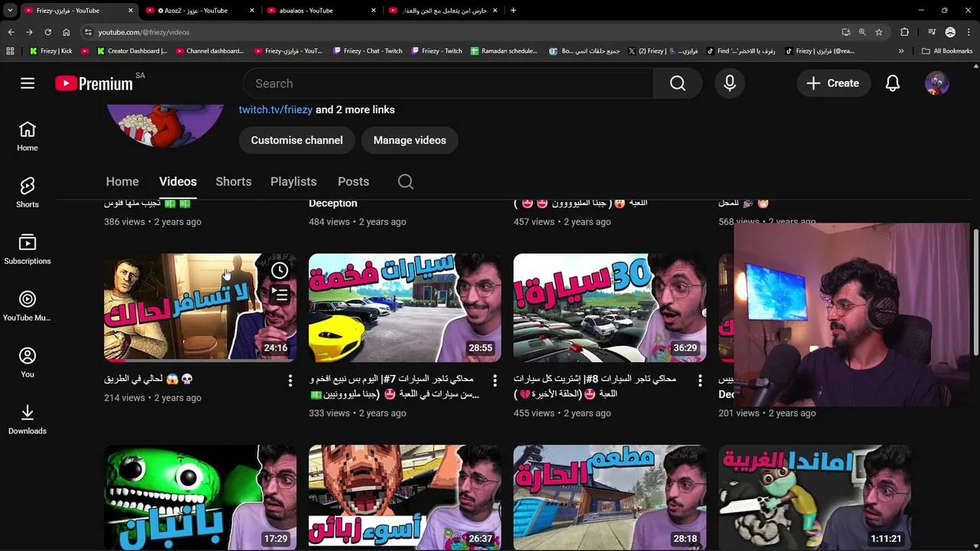The width and height of the screenshot is (980, 551).
Task: Click the channel search magnifier beside Posts
Action: 406,181
